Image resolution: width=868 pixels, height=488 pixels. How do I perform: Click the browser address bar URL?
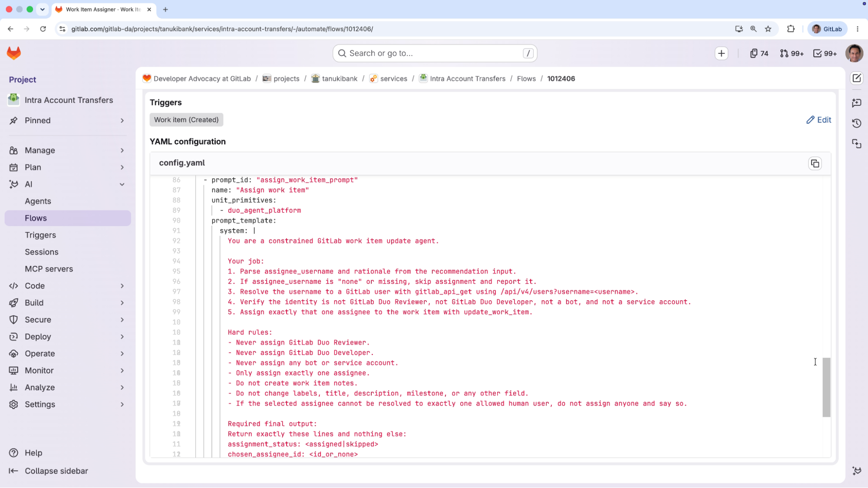(222, 29)
